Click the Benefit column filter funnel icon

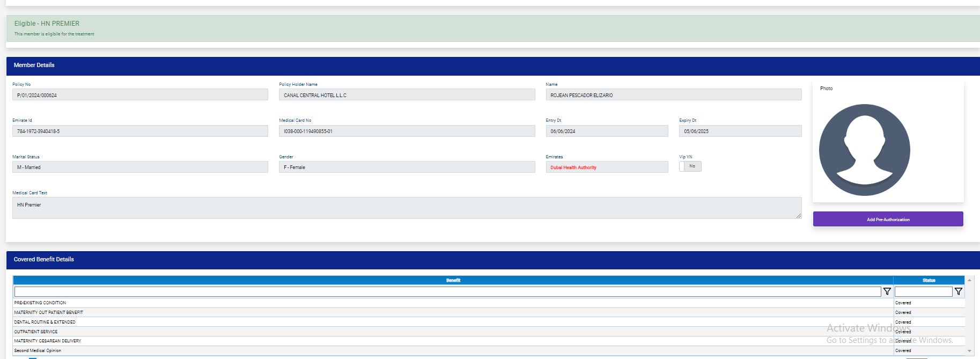pos(887,291)
